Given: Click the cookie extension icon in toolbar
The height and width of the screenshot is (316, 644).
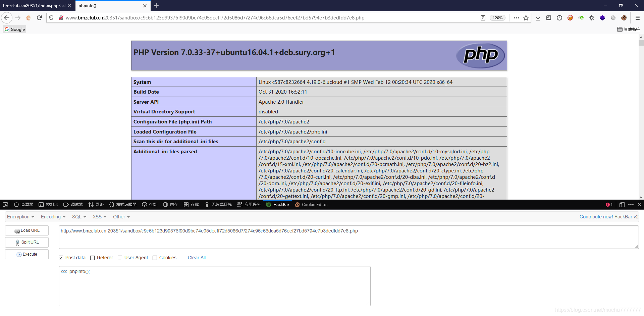Looking at the screenshot, I should (x=624, y=18).
